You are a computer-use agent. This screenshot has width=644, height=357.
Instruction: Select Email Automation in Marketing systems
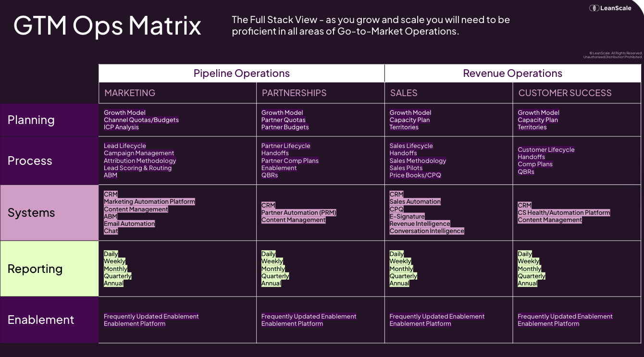[x=129, y=223]
